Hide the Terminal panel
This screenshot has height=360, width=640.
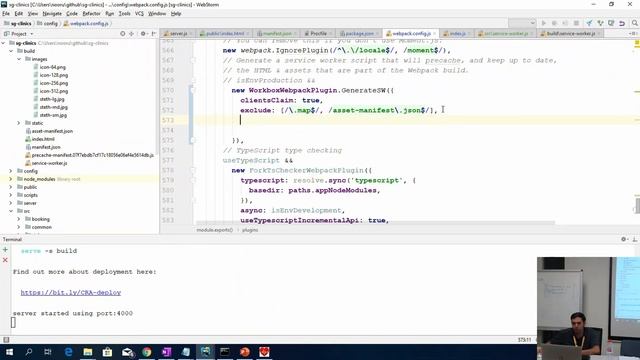pos(634,239)
